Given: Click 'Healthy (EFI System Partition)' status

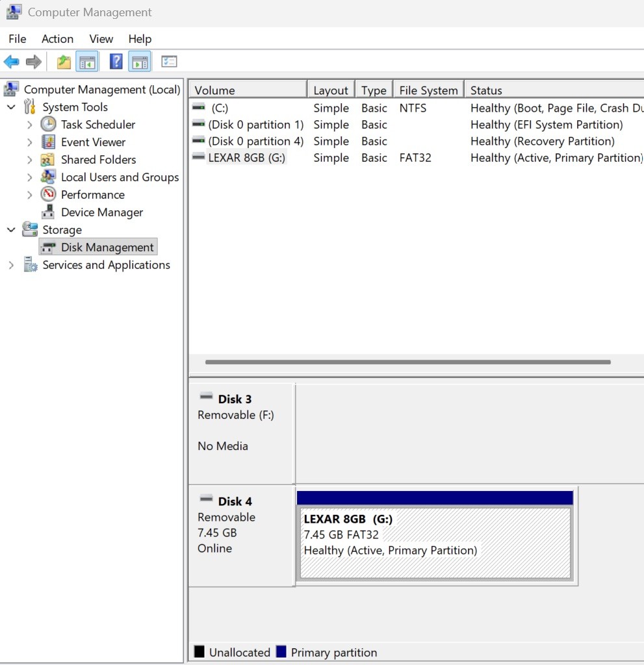Looking at the screenshot, I should (x=547, y=124).
